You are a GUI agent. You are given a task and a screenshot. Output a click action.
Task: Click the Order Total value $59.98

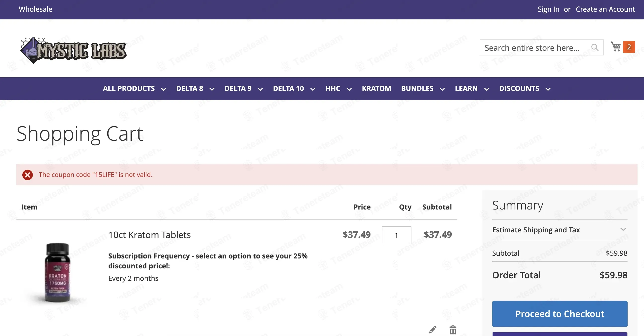[x=613, y=275]
